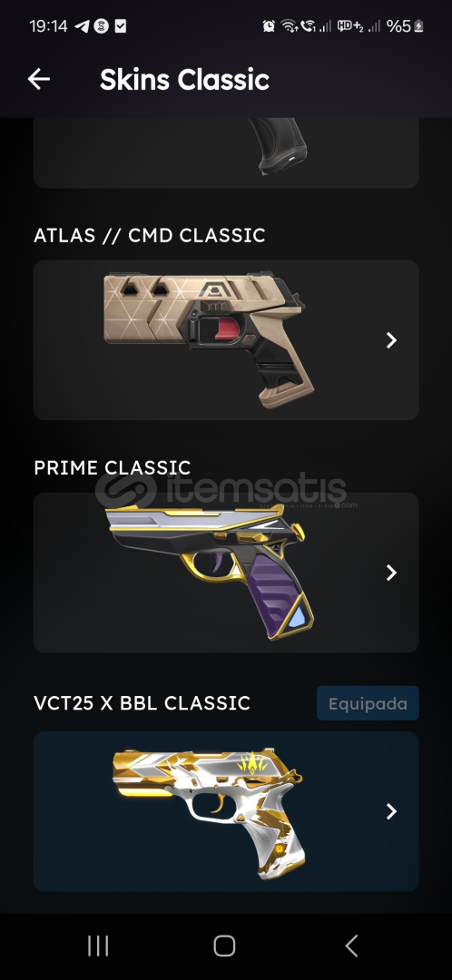The image size is (452, 980).
Task: Open the Atlas // CMD Classic chevron
Action: coord(391,340)
